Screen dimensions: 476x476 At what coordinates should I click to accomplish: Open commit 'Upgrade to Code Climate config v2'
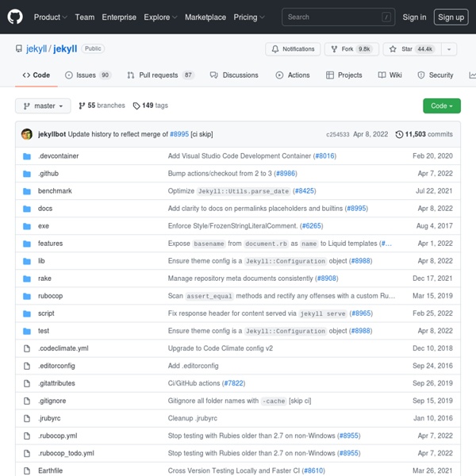(x=221, y=348)
